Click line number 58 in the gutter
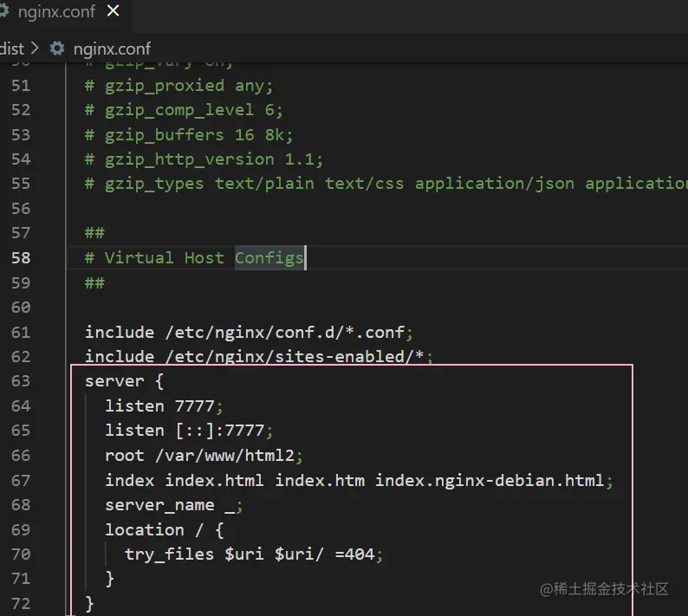This screenshot has width=688, height=616. pyautogui.click(x=21, y=258)
